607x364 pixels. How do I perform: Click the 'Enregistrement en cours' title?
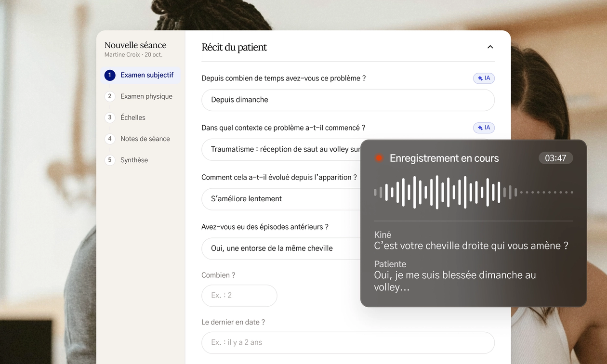point(444,158)
